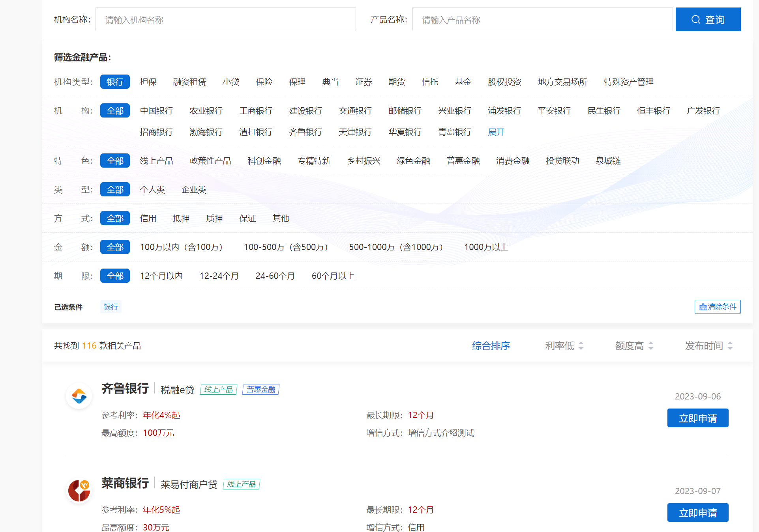Screen dimensions: 759x532
Task: Focus the 机构名称 input field
Action: coord(225,19)
